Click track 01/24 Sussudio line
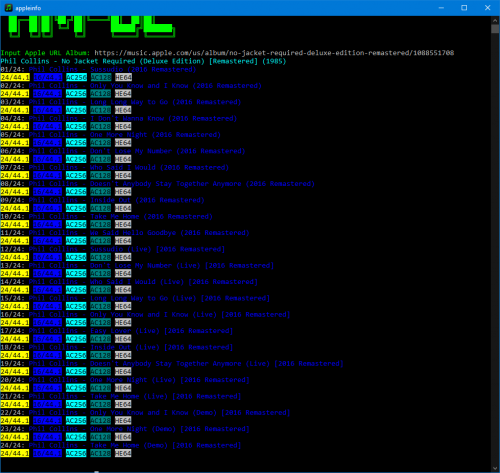 pyautogui.click(x=98, y=69)
